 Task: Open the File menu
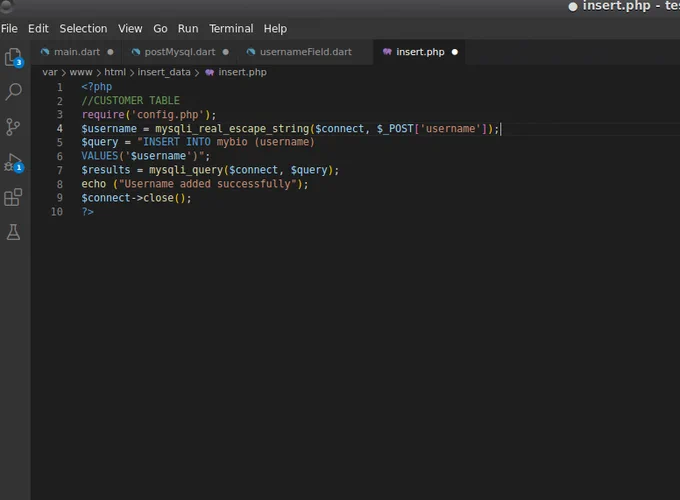click(9, 29)
